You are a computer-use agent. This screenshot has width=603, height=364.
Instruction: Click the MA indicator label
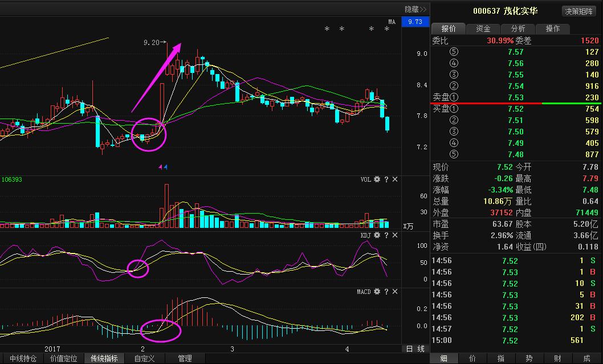(x=392, y=22)
